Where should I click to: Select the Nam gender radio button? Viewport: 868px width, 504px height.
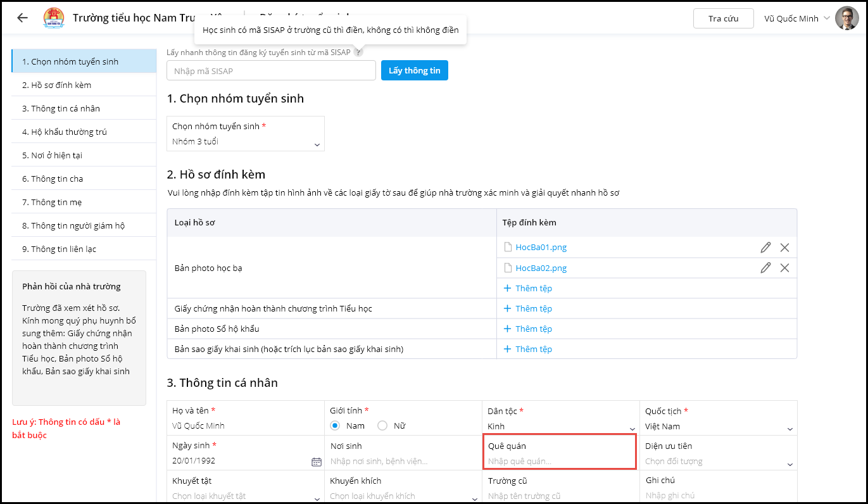(x=335, y=426)
